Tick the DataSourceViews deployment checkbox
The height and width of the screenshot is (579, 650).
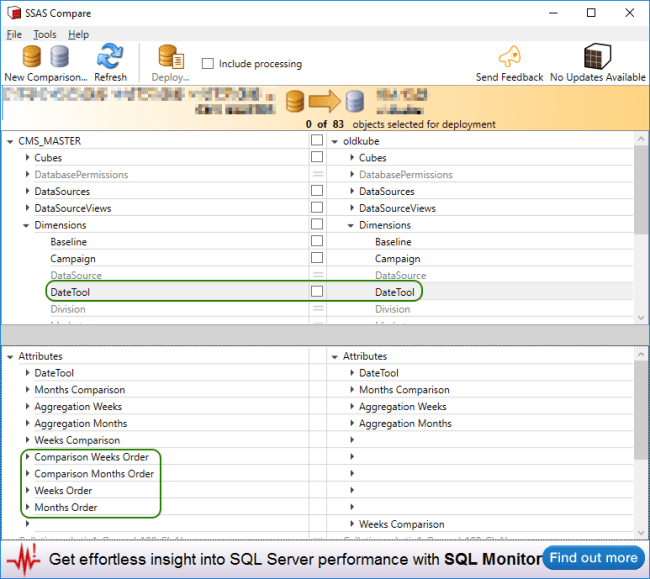point(317,207)
